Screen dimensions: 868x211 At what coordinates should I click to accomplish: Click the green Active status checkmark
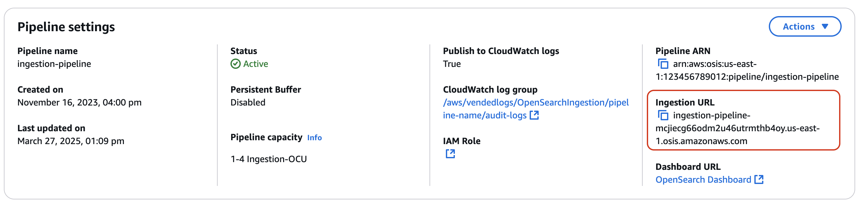coord(236,63)
